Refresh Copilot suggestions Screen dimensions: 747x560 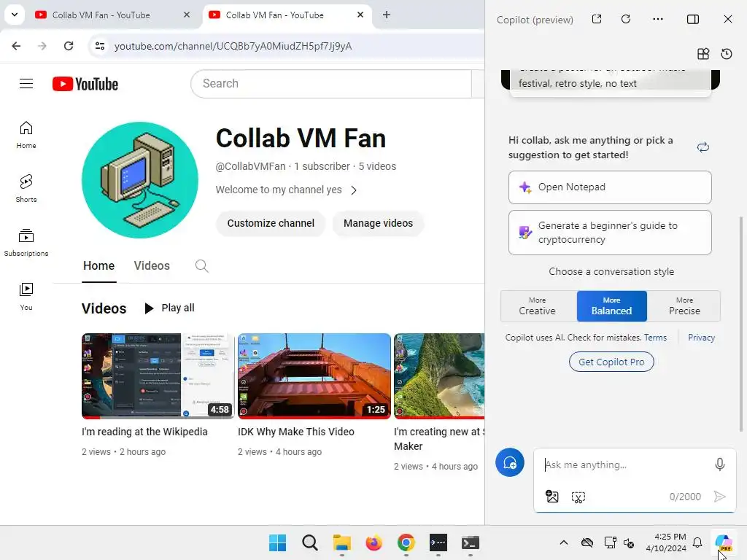pos(703,147)
